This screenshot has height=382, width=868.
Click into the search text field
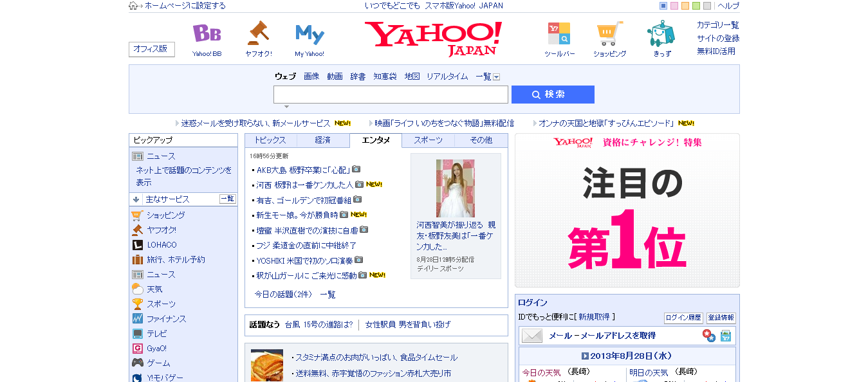click(391, 95)
